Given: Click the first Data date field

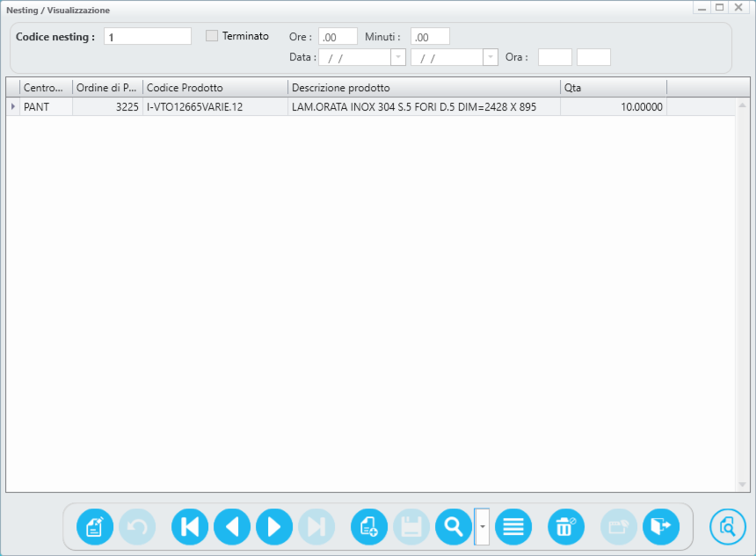Looking at the screenshot, I should [355, 57].
